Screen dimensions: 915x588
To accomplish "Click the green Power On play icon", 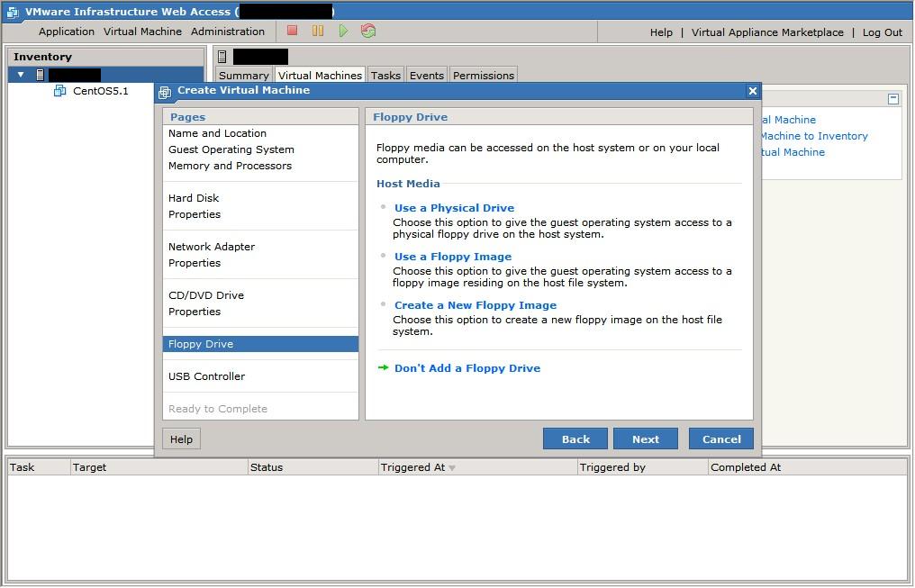I will coord(343,31).
